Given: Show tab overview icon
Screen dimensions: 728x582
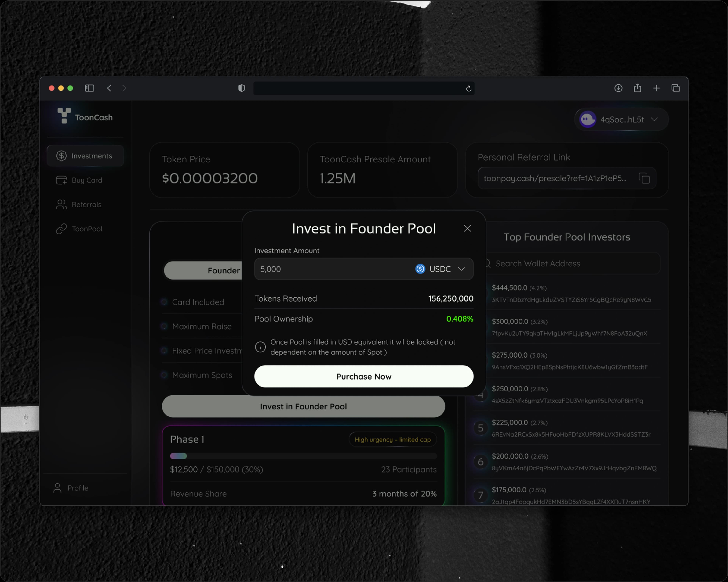Looking at the screenshot, I should (x=675, y=88).
